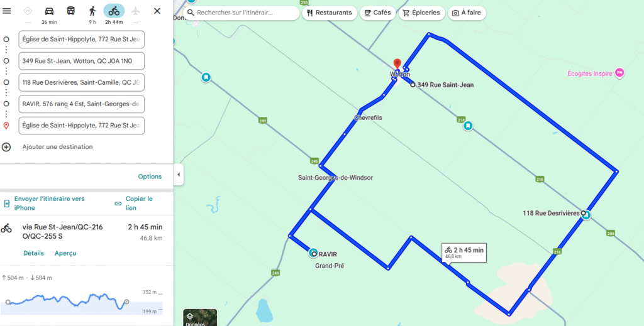Image resolution: width=644 pixels, height=326 pixels.
Task: Collapse the side panel with arrow
Action: click(x=179, y=174)
